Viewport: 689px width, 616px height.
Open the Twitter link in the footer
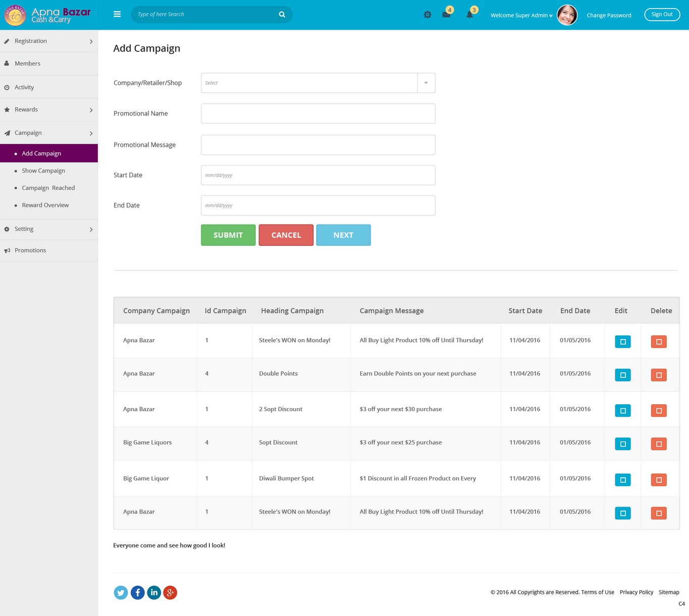tap(121, 593)
